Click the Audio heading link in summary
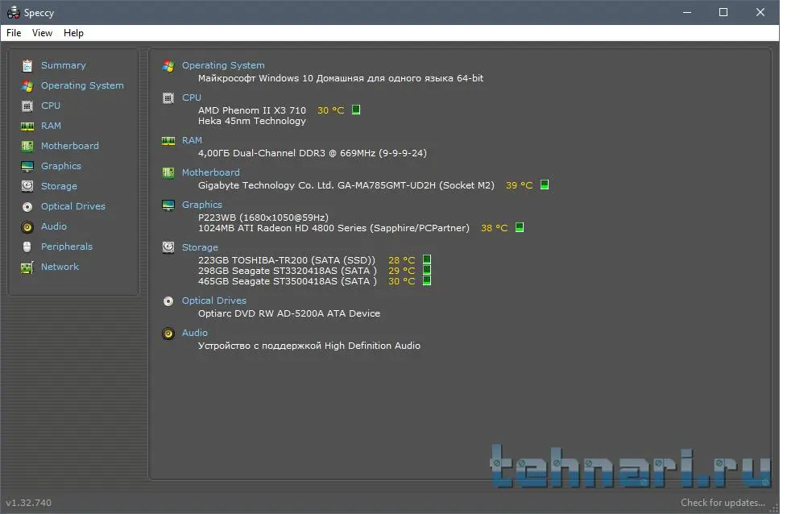This screenshot has height=514, width=812. (x=195, y=333)
